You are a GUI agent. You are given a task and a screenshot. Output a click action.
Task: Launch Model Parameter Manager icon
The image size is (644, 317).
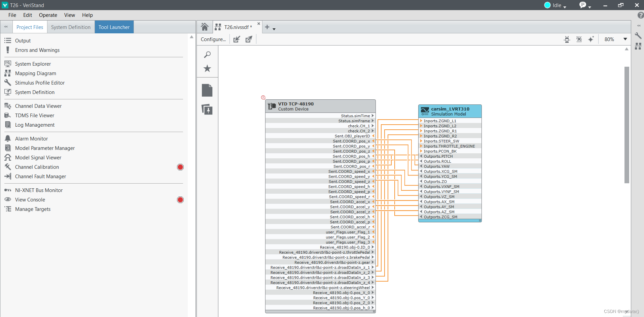pyautogui.click(x=8, y=148)
